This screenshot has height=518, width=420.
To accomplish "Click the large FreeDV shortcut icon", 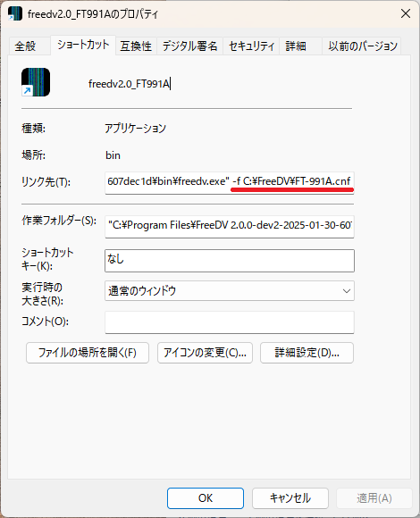I will [x=36, y=82].
